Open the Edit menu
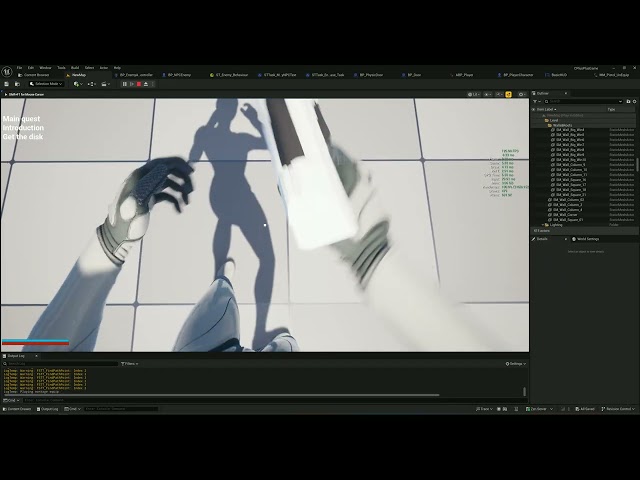Screen dimensions: 640x480 [31, 68]
